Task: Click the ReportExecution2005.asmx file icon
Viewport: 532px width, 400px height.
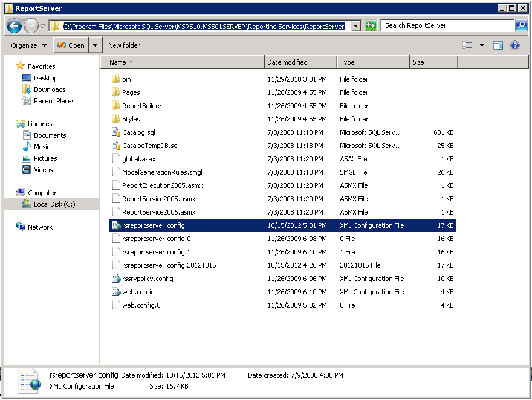Action: [x=115, y=185]
